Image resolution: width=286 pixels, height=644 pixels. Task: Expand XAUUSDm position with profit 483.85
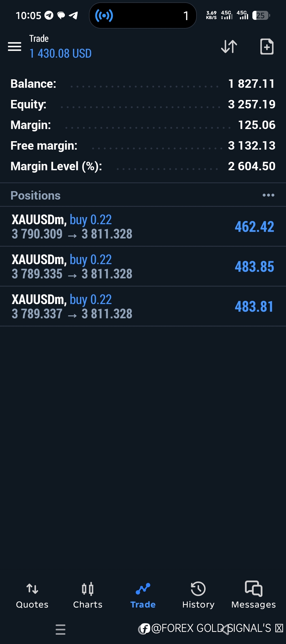[143, 266]
